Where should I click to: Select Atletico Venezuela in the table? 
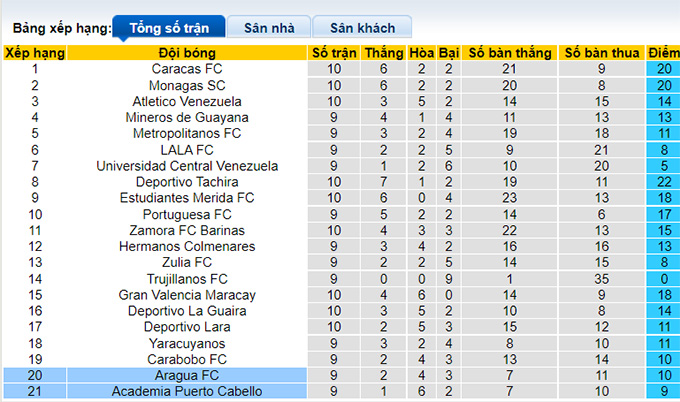[187, 102]
